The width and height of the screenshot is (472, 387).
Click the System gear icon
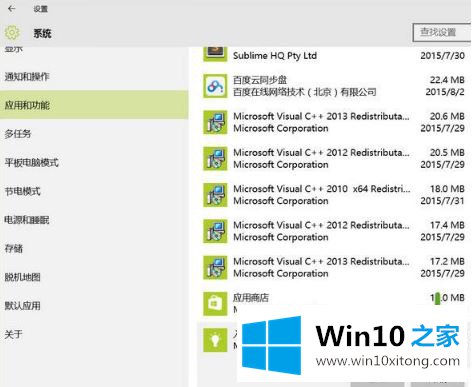(x=12, y=33)
